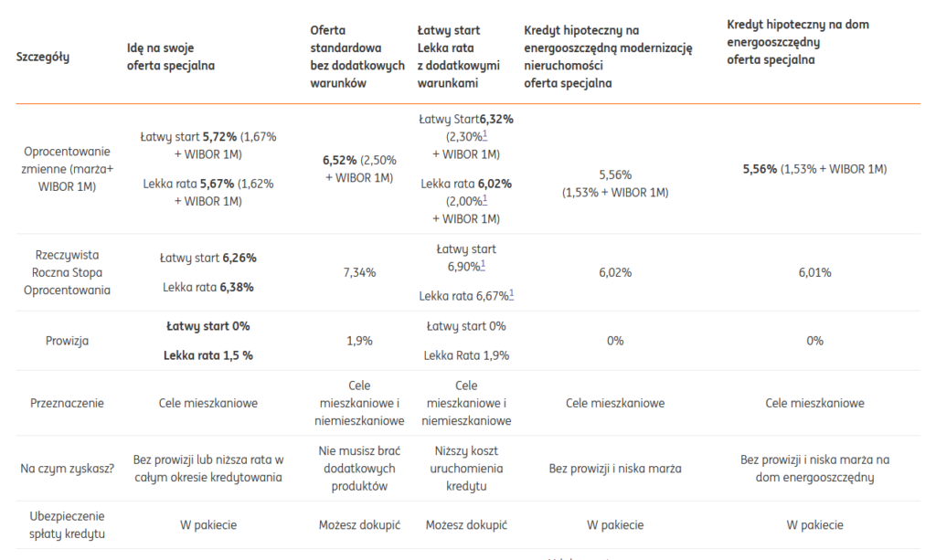Click "Nie musisz brać dodatkowych produktów" cell

pos(359,469)
